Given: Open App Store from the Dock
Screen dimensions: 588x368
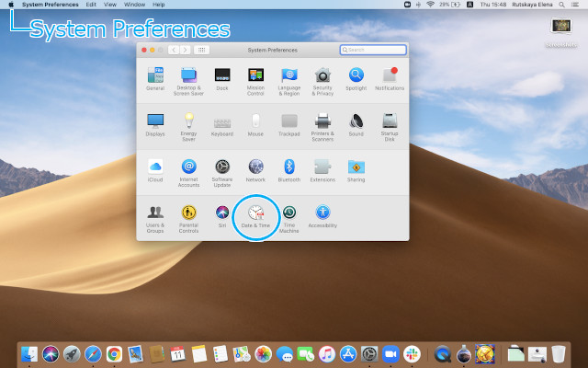Looking at the screenshot, I should click(348, 353).
